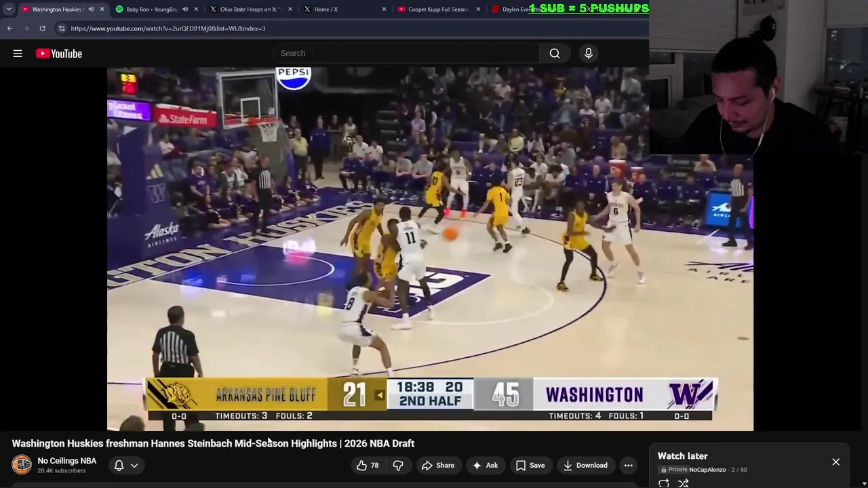Close the Cooper Kupp Full Season tab
Viewport: 868px width, 488px height.
(478, 9)
